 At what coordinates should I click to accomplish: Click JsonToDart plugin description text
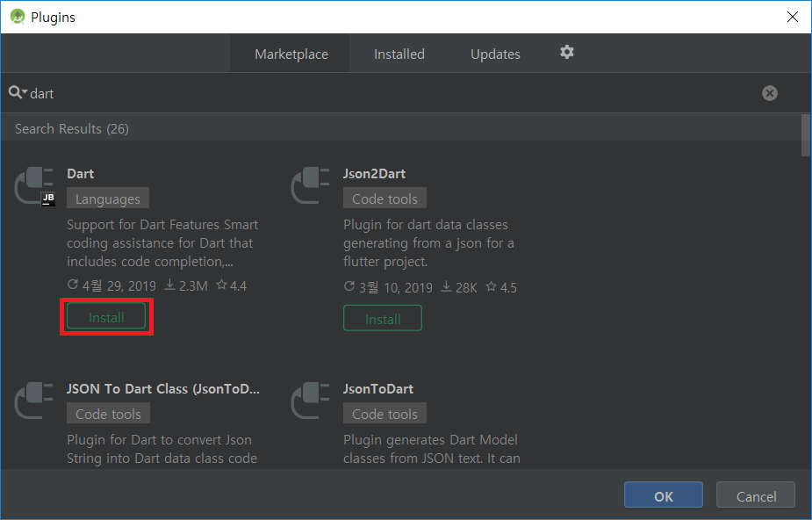click(x=432, y=449)
